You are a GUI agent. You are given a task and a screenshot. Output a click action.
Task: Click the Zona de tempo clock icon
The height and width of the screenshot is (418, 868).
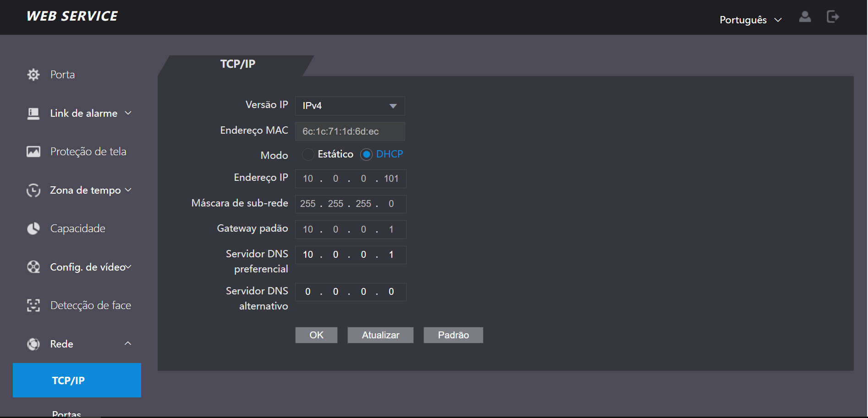tap(33, 190)
